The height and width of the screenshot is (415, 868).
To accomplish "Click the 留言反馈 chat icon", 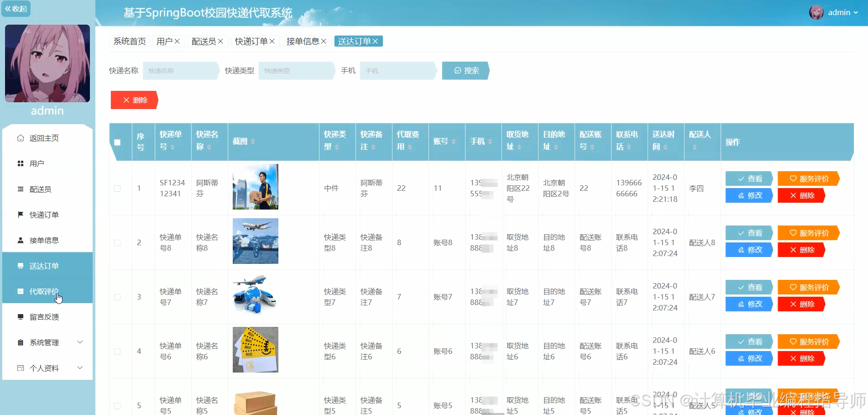I will (20, 316).
